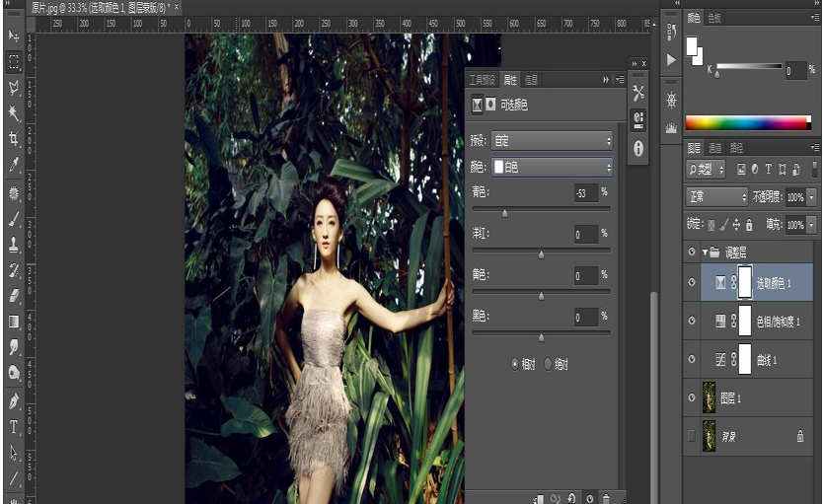Image resolution: width=823 pixels, height=504 pixels.
Task: Open the 类型 filter dropdown
Action: click(706, 170)
